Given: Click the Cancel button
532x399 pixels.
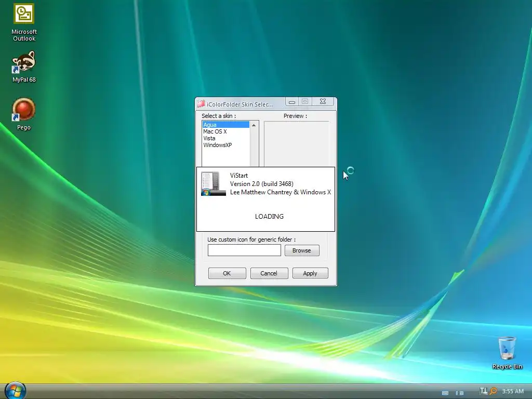Looking at the screenshot, I should point(269,273).
